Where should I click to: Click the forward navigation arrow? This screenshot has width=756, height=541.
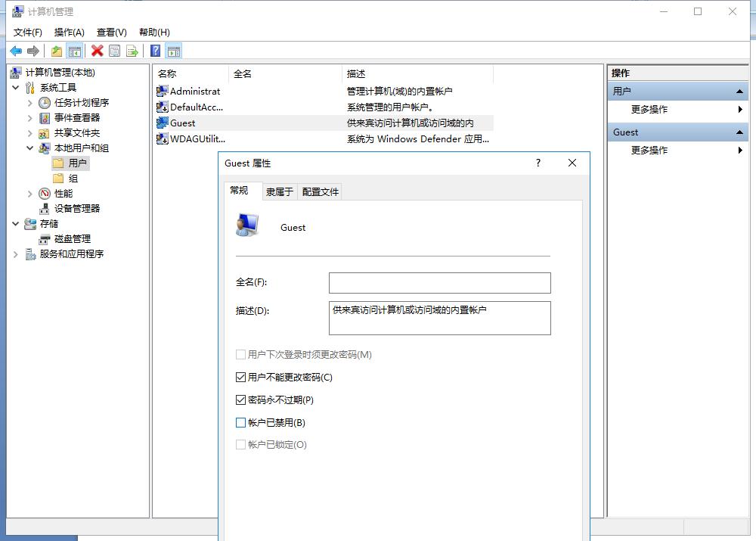coord(33,51)
